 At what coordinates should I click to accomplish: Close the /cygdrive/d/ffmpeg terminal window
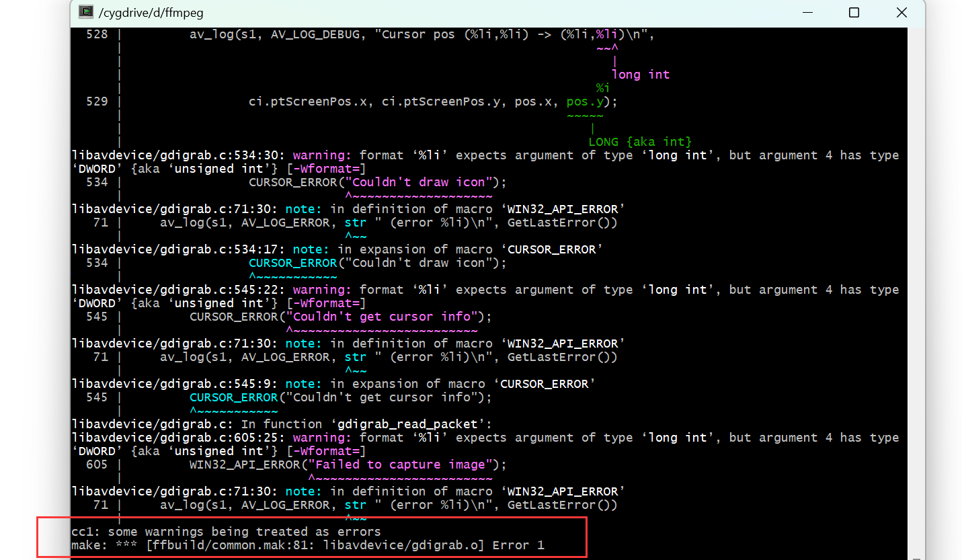(x=901, y=12)
